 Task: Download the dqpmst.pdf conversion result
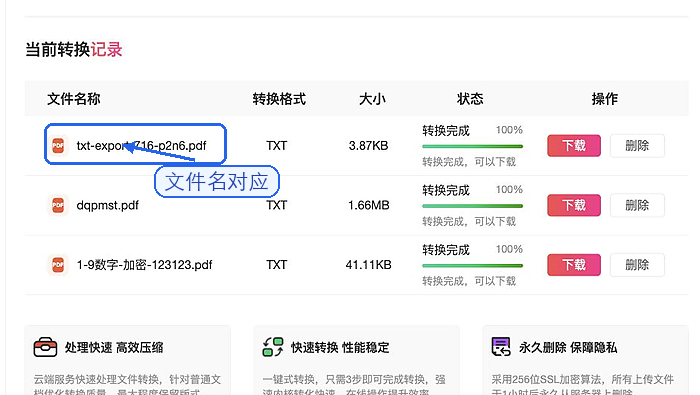[x=574, y=205]
